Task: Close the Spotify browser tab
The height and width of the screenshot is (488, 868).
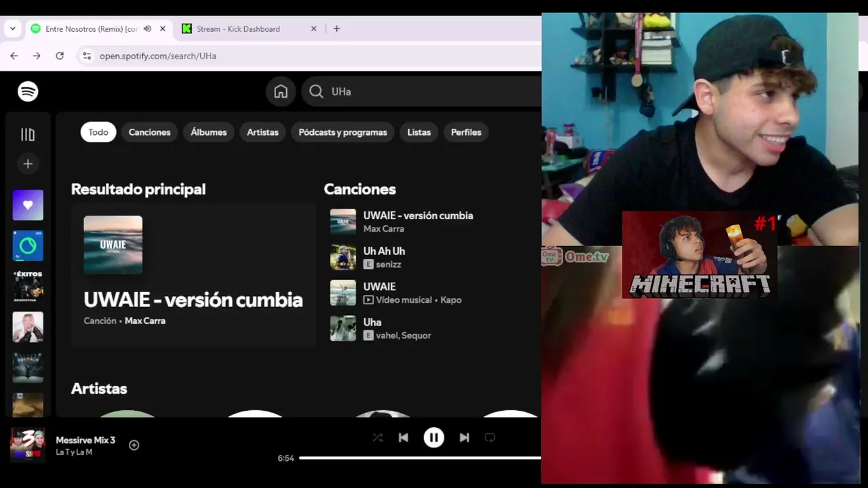Action: [163, 28]
